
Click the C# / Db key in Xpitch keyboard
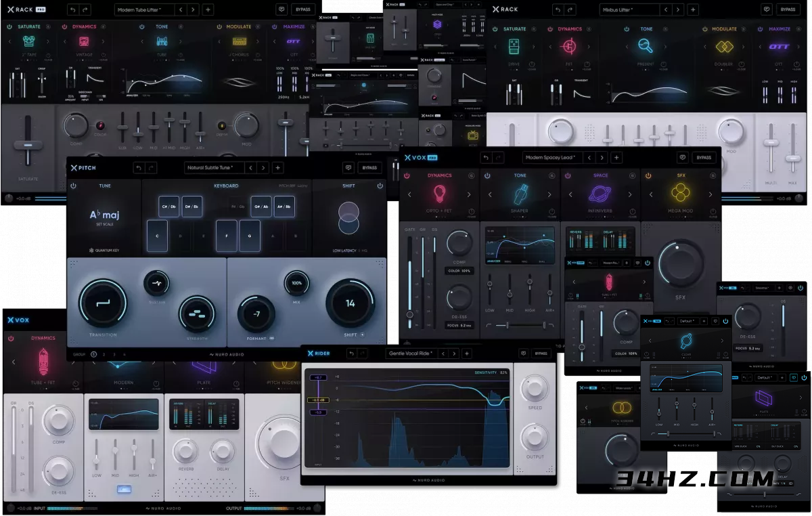[168, 206]
